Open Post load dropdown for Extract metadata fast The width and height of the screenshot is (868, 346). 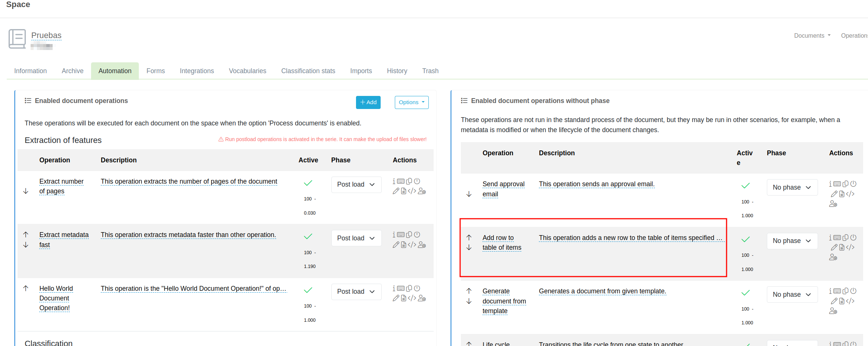click(356, 238)
